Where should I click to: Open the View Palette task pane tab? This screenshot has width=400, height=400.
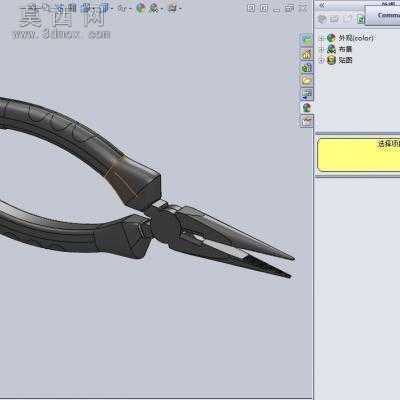[x=306, y=94]
